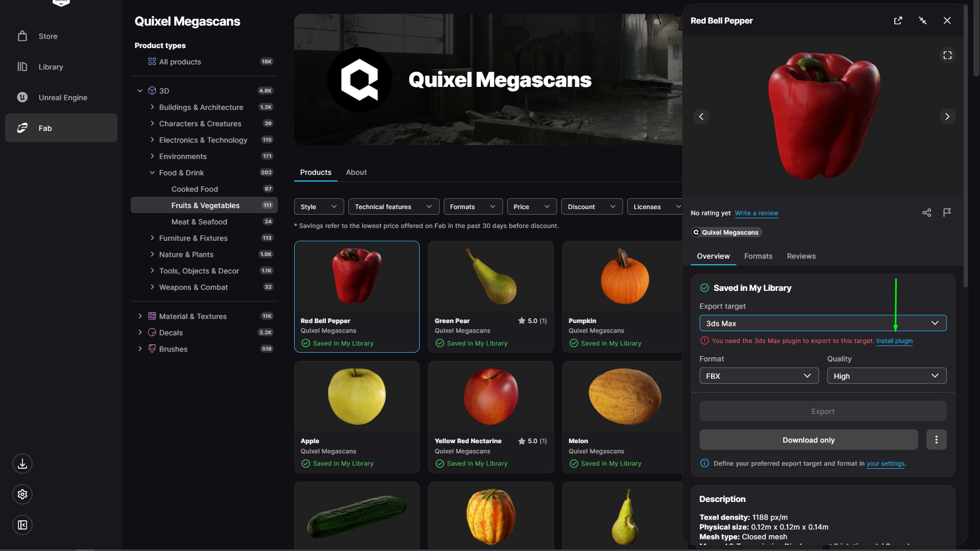Click the Quixel Megascans logo
This screenshot has width=980, height=551.
click(360, 80)
